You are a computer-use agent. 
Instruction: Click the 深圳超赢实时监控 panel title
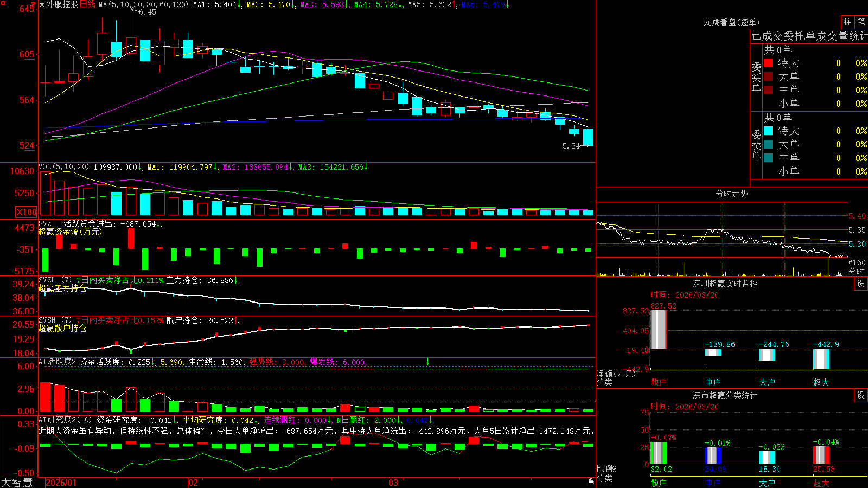pyautogui.click(x=725, y=284)
